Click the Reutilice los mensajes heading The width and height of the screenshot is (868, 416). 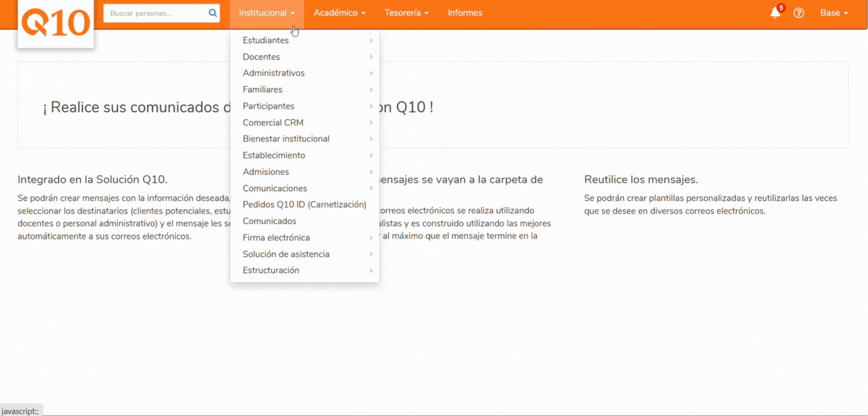pyautogui.click(x=641, y=179)
